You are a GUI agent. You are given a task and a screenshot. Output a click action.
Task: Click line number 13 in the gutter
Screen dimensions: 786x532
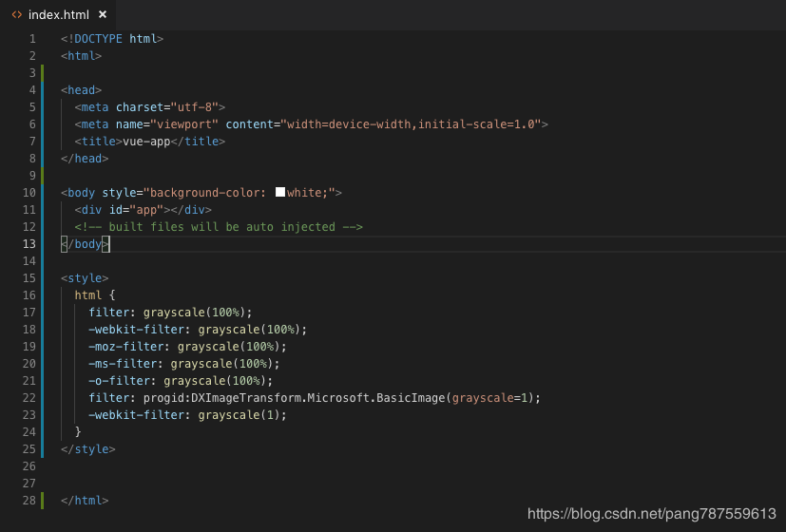(29, 244)
